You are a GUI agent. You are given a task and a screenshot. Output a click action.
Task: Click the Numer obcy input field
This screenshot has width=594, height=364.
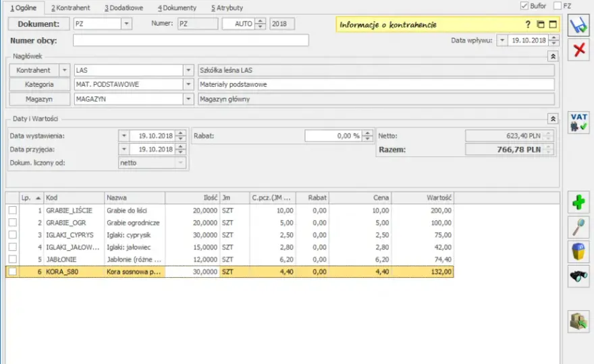tap(190, 40)
